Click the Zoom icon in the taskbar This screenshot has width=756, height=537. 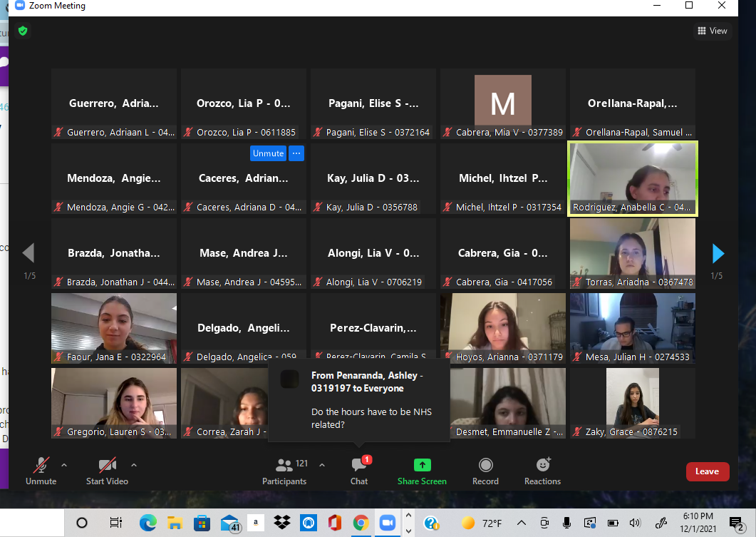tap(387, 523)
